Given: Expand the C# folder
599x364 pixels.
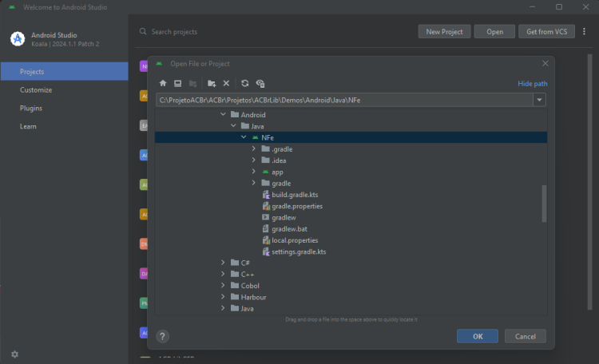Looking at the screenshot, I should [x=223, y=263].
